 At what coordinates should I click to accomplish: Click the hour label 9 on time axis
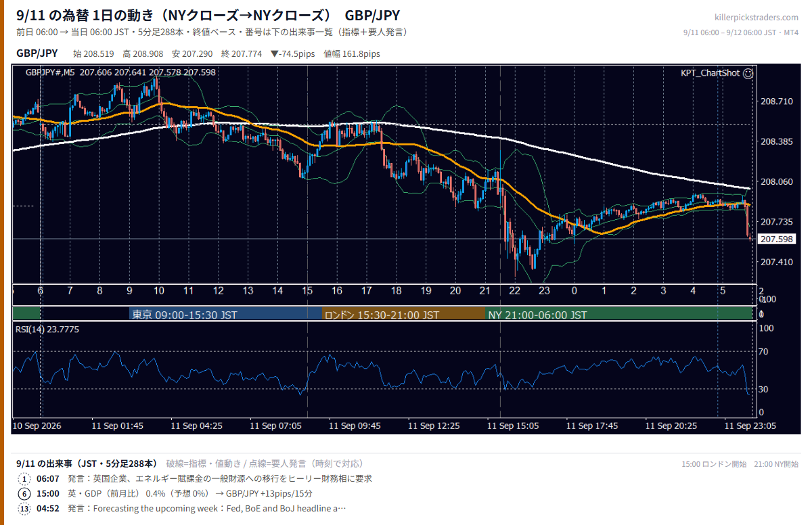click(x=129, y=291)
